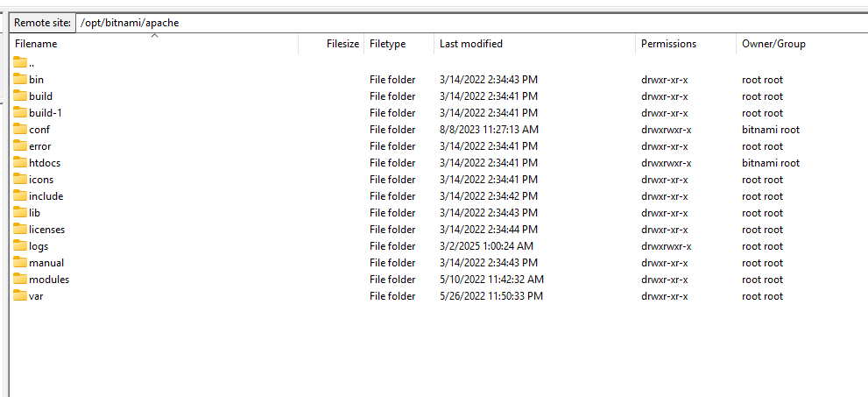Viewport: 868px width, 397px height.
Task: Toggle sort arrow above Filename column
Action: coord(154,36)
